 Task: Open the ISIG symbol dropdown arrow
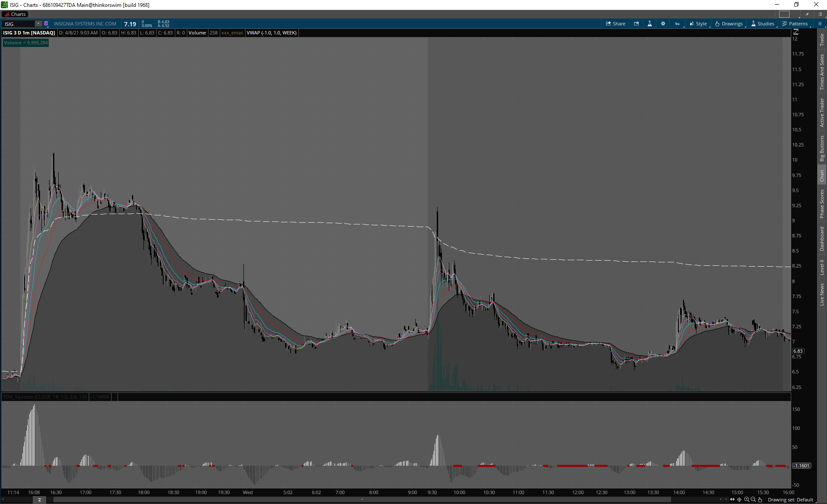[38, 24]
